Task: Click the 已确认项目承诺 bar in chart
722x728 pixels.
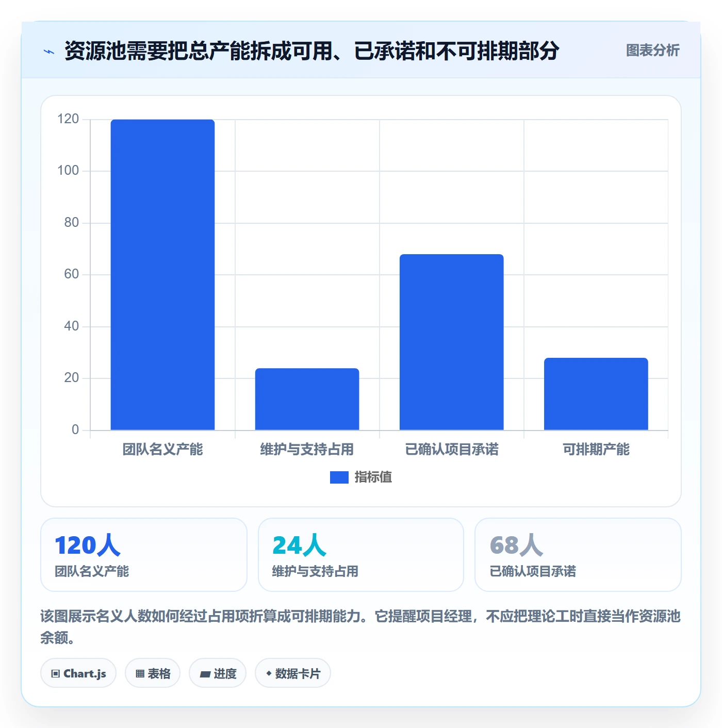Action: (451, 342)
